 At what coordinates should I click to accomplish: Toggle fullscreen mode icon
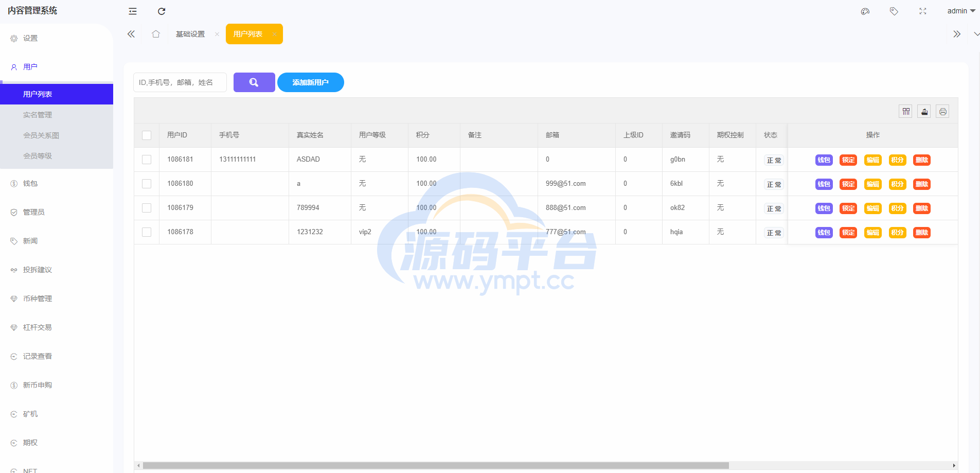[923, 11]
